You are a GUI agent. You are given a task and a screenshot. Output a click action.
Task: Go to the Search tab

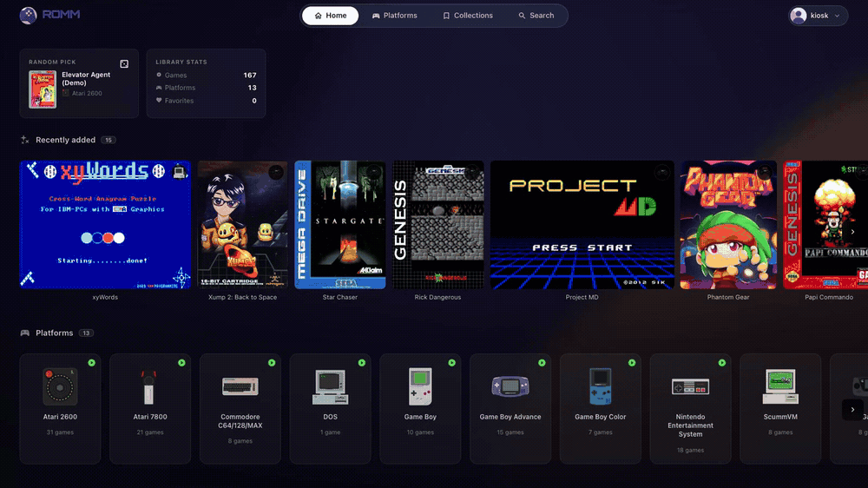click(x=536, y=16)
